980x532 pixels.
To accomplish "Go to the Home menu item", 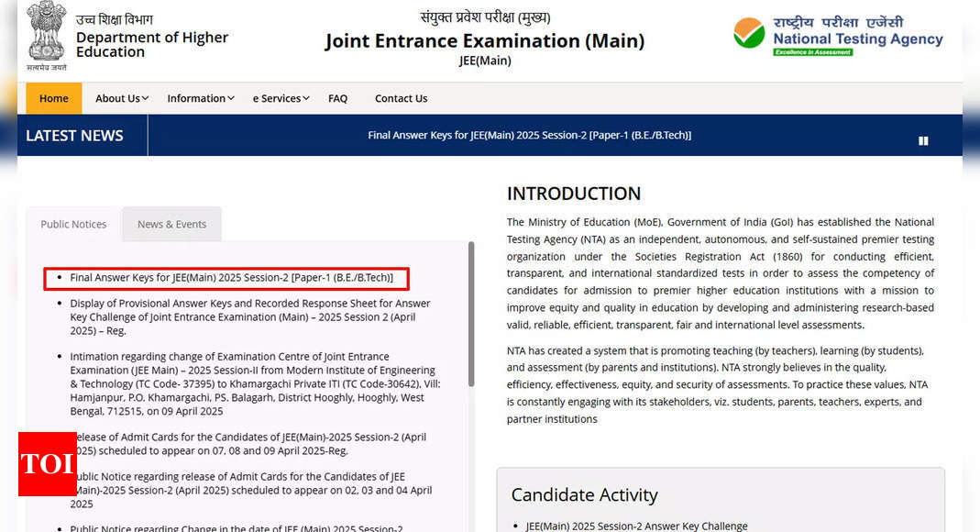I will tap(53, 98).
